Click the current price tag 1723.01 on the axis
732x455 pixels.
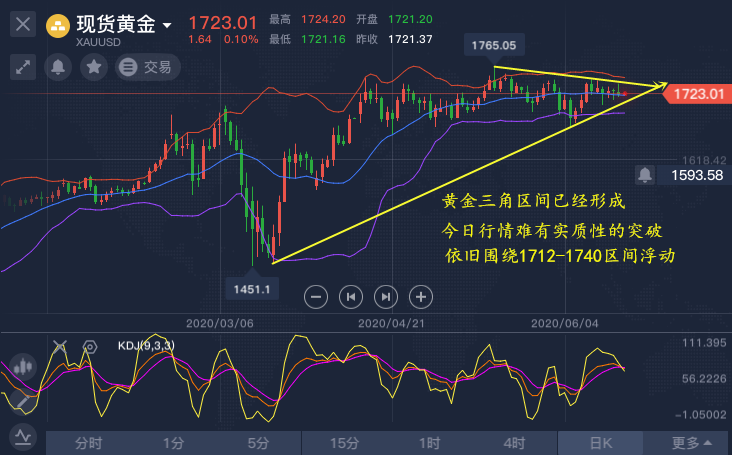pyautogui.click(x=698, y=94)
